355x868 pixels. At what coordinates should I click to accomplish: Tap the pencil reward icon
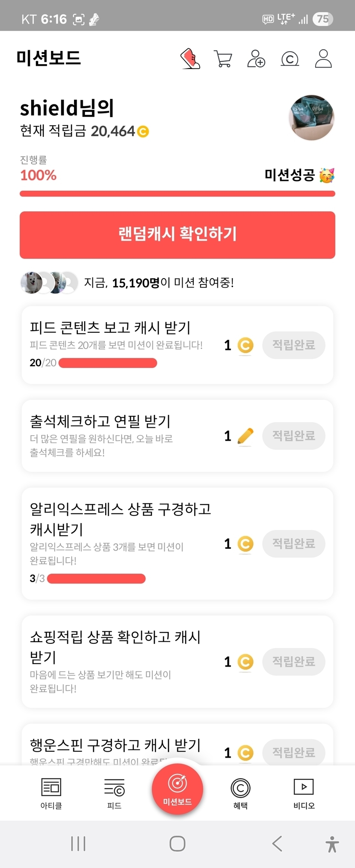point(245,436)
